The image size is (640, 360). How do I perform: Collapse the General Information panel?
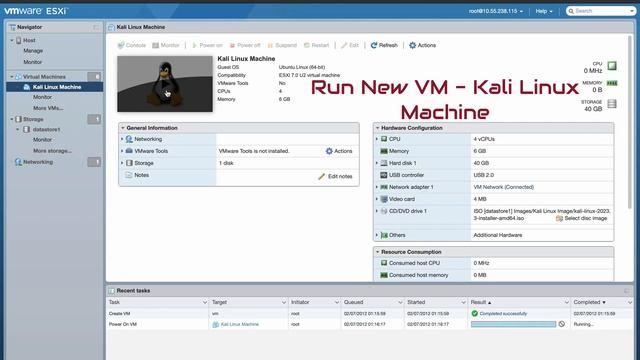[x=122, y=128]
